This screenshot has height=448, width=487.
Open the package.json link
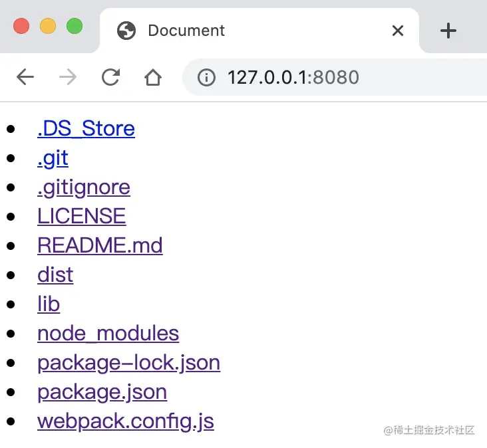[x=102, y=392]
